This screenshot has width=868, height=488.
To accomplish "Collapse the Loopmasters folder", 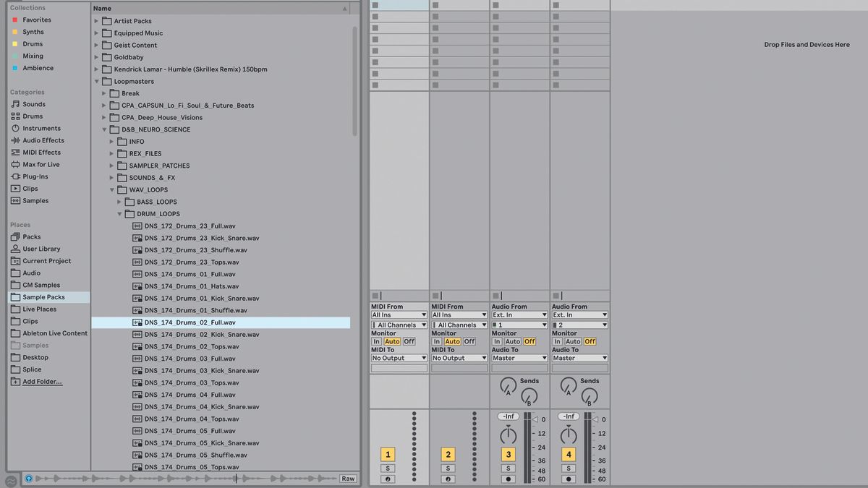I will pos(96,81).
